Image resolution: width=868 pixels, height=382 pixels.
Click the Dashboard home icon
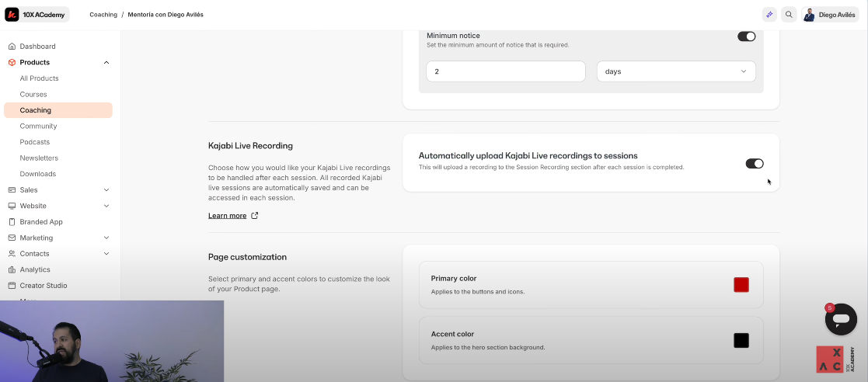click(12, 47)
